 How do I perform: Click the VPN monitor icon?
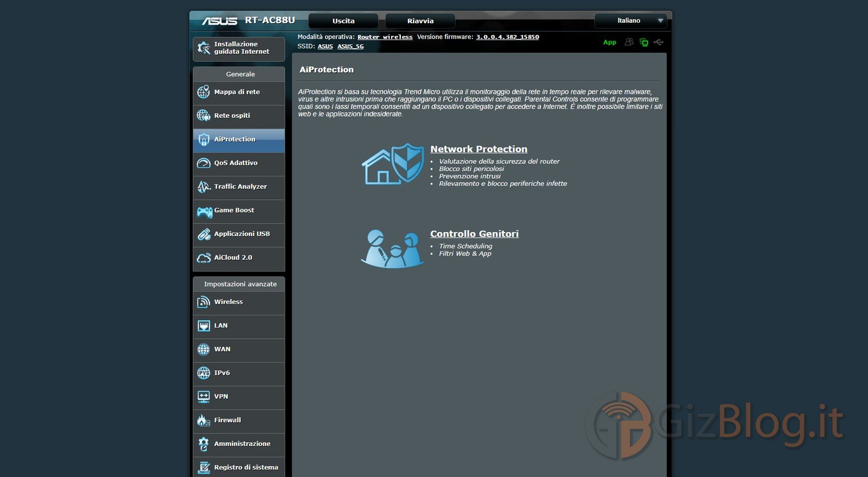pyautogui.click(x=203, y=397)
